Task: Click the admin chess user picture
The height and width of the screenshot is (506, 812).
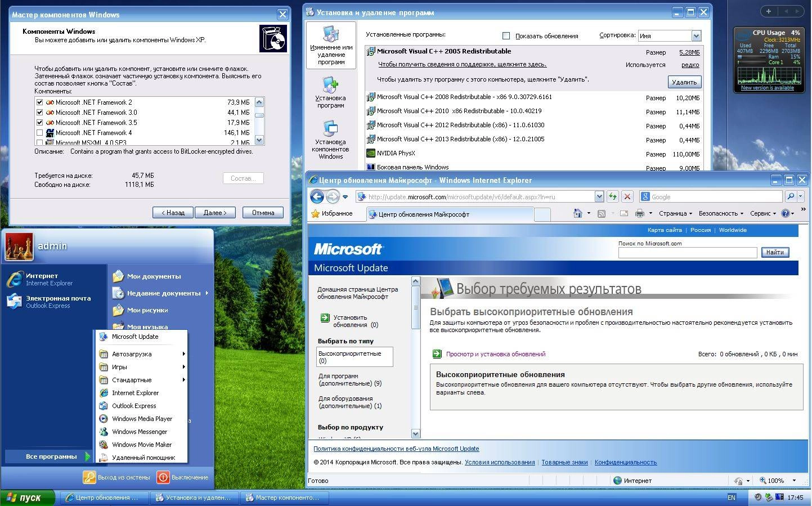Action: pos(19,247)
